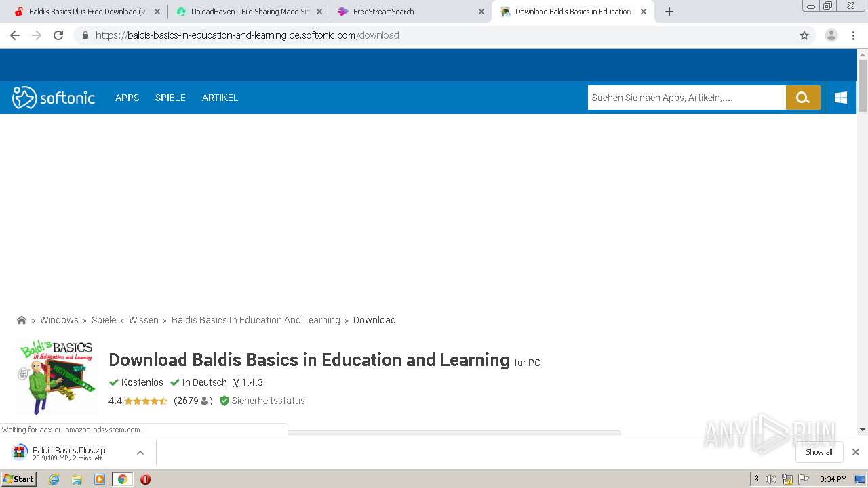
Task: Click the five-star rating graphic
Action: 146,401
